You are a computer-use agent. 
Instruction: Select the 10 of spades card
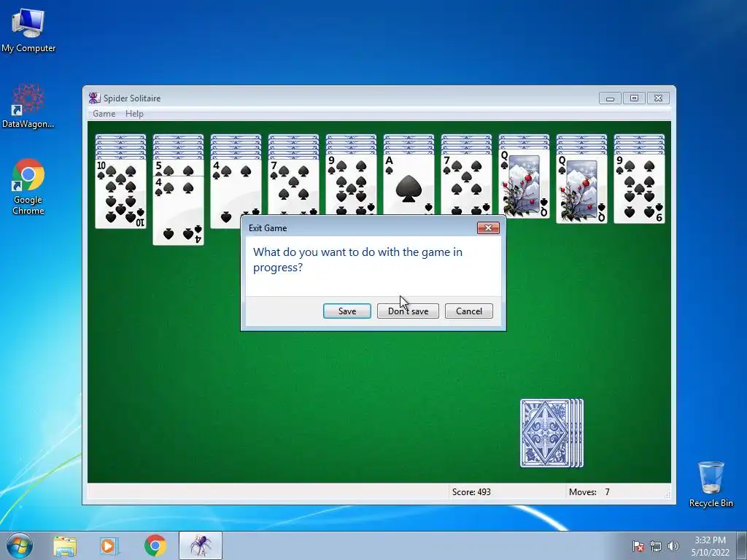pyautogui.click(x=120, y=194)
